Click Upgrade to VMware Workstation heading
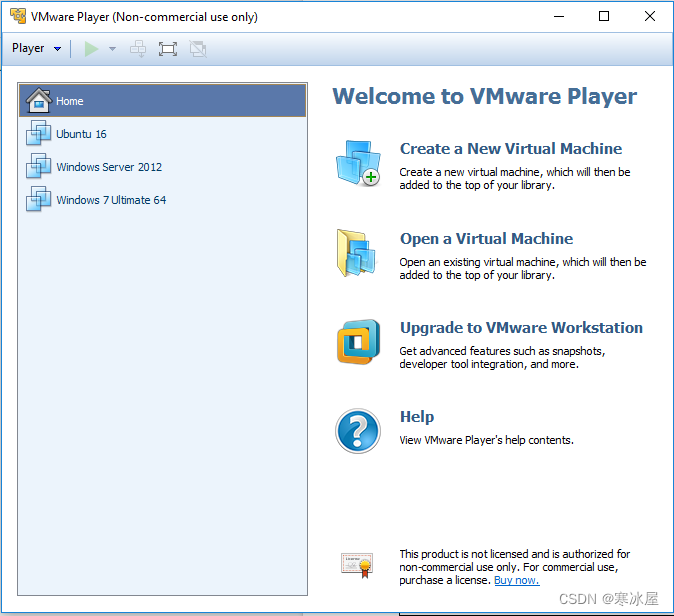Viewport: 674px width, 616px height. point(521,328)
